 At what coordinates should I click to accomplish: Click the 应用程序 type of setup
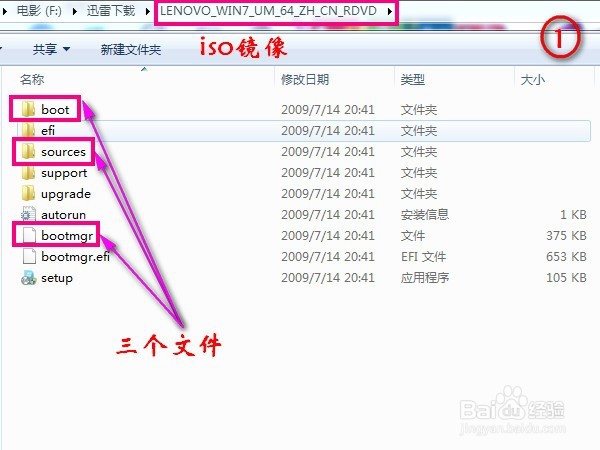click(x=425, y=278)
